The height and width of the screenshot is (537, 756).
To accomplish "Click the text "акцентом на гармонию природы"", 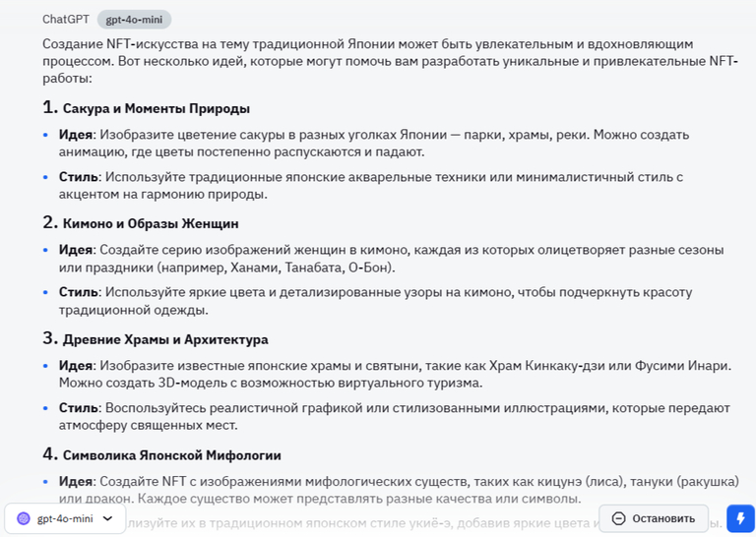I will tap(162, 194).
